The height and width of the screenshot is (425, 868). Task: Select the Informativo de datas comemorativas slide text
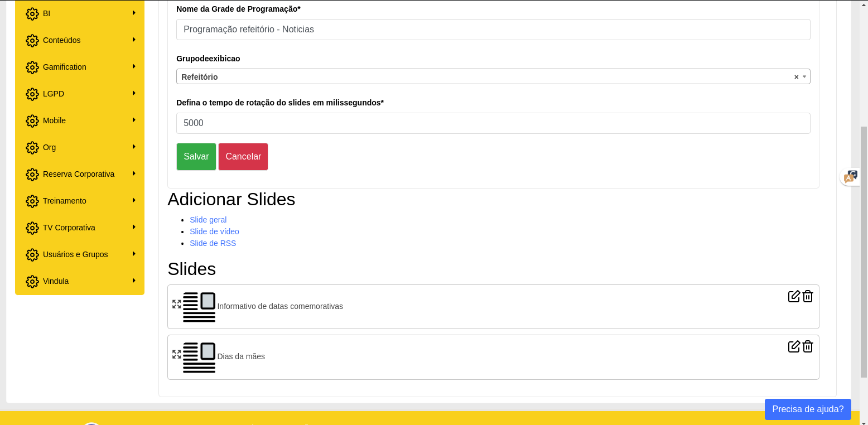tap(280, 306)
